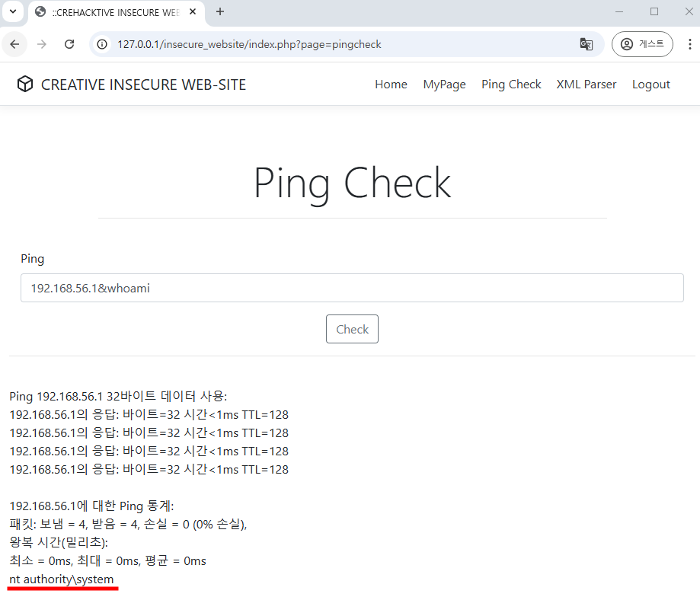This screenshot has height=616, width=700.
Task: Click the 'Ping Check' page heading
Action: pos(352,184)
